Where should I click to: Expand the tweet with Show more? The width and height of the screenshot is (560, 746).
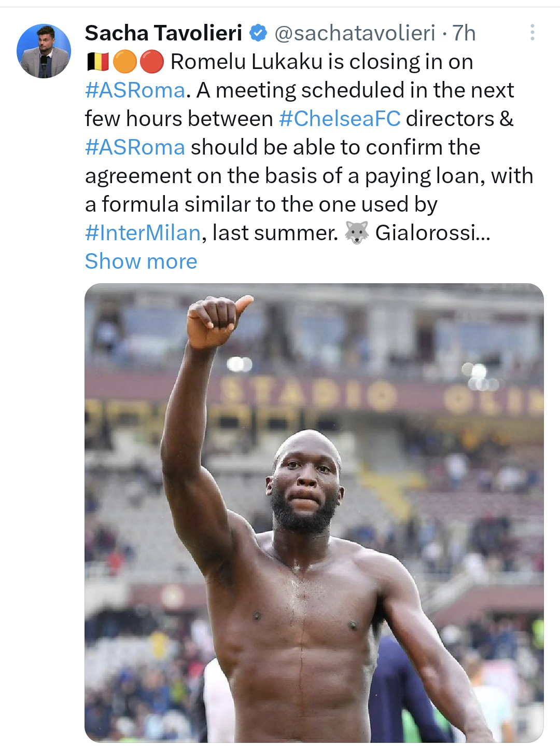click(141, 261)
